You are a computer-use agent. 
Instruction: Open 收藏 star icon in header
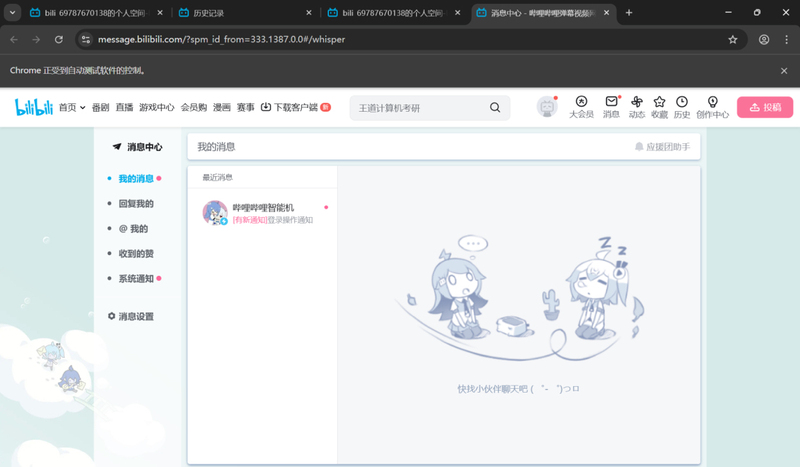(x=659, y=107)
